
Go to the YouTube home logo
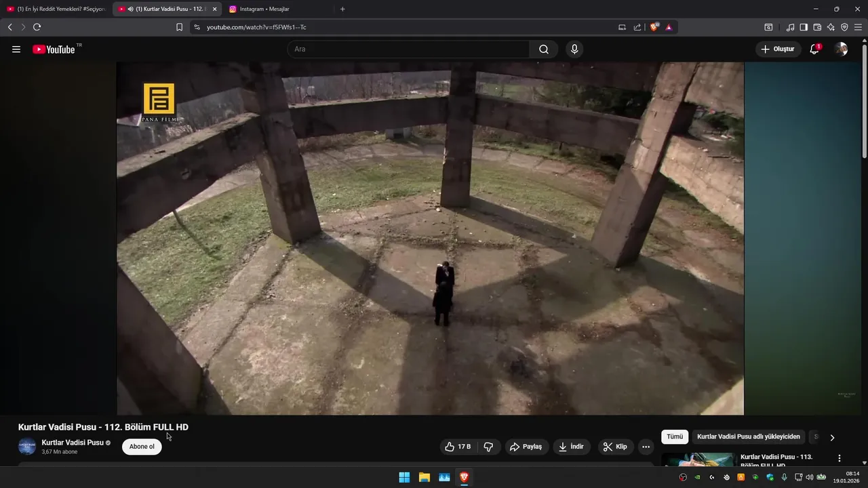click(x=54, y=49)
